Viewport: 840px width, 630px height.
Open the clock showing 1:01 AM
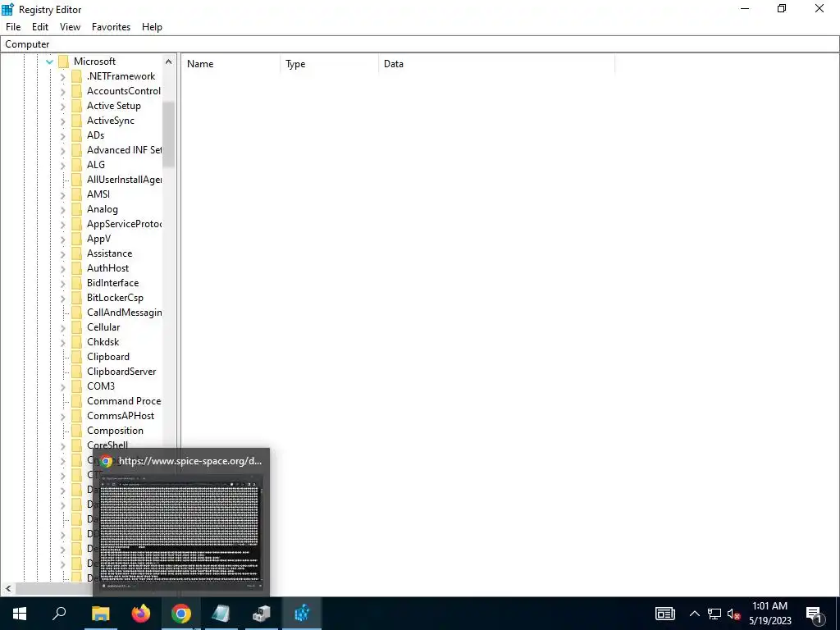(x=769, y=614)
